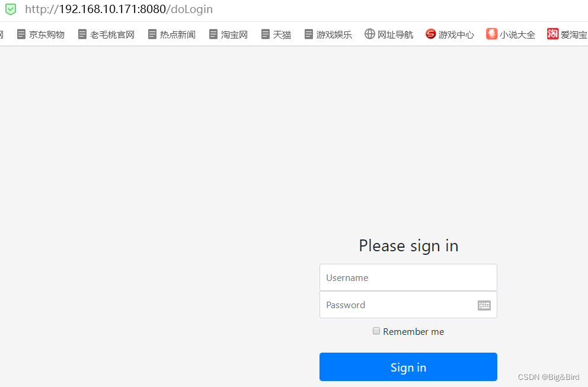Click the blue Sign in button
588x387 pixels.
click(408, 367)
